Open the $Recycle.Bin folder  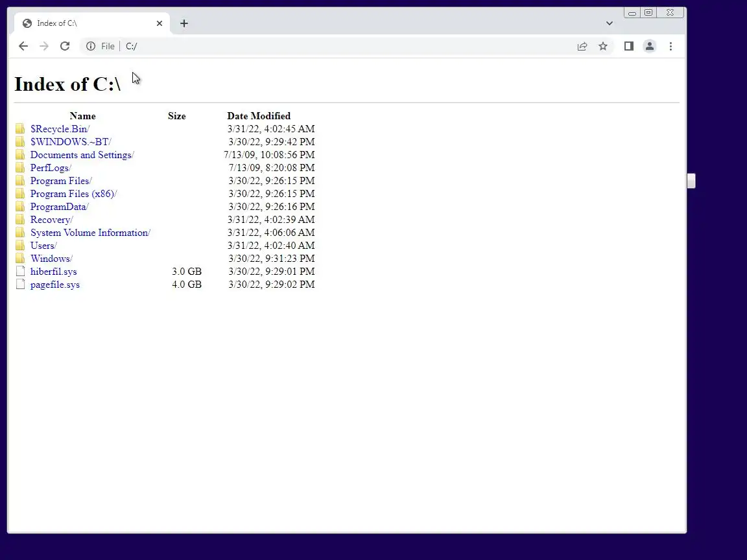[60, 129]
